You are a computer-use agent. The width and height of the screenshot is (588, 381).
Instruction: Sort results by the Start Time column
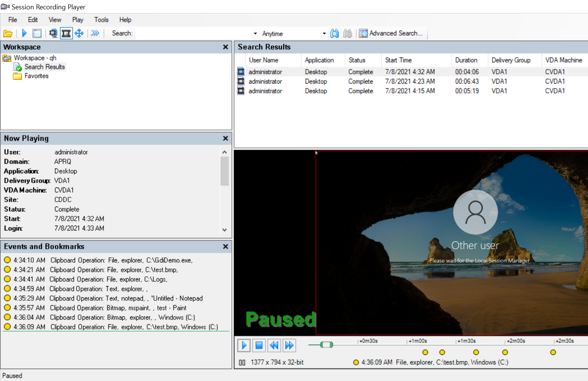[398, 60]
